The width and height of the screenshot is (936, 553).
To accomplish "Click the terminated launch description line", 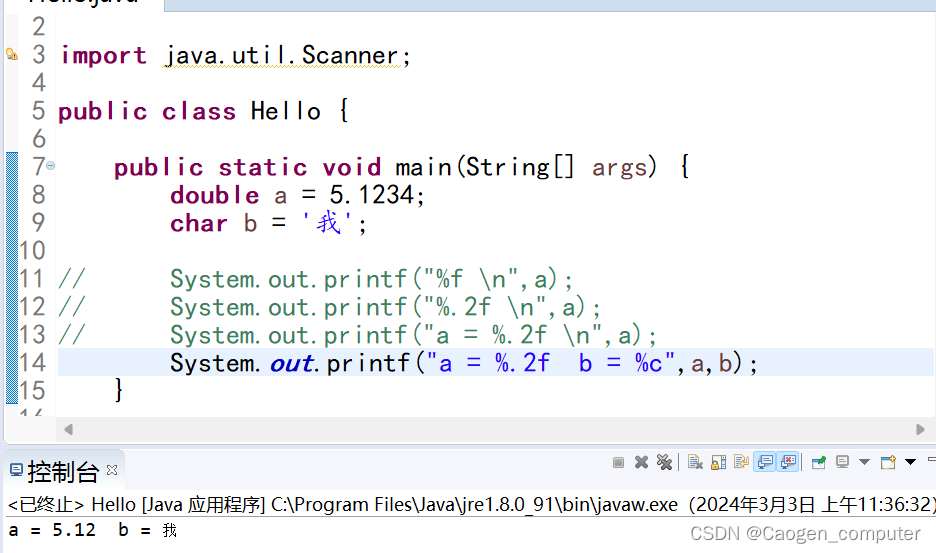I will click(470, 505).
